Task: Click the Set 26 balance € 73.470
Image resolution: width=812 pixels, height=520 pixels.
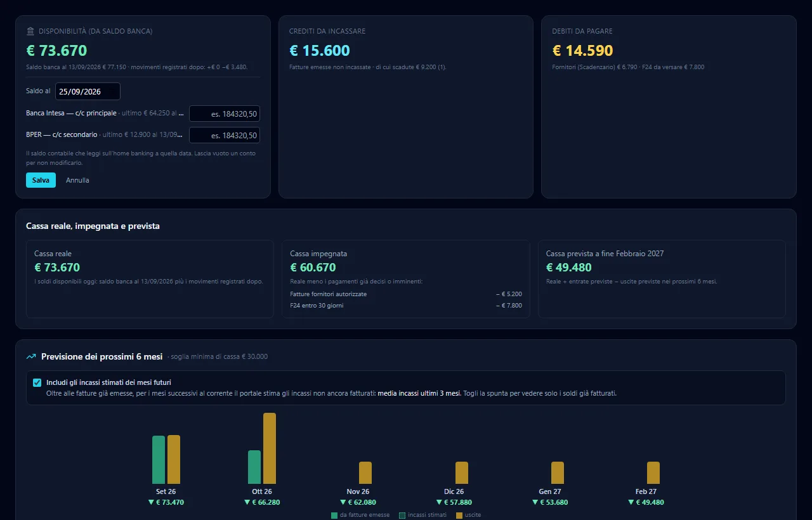Action: pos(166,502)
